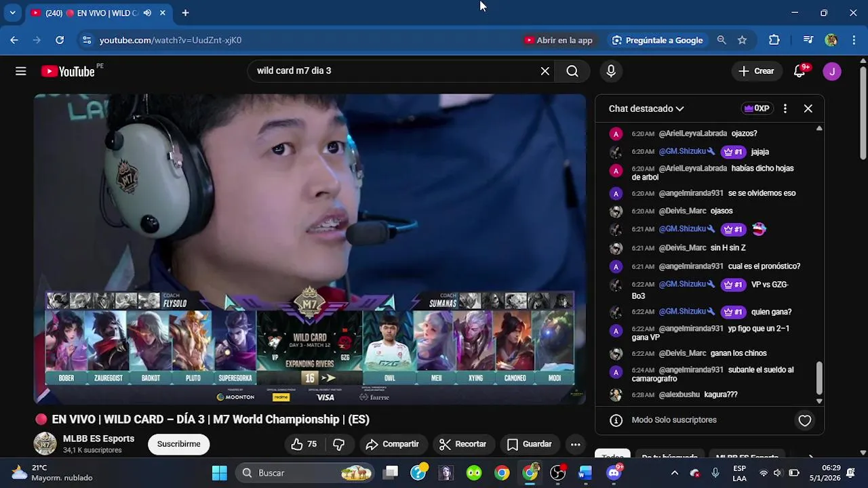Open YouTube notifications bell
The height and width of the screenshot is (488, 868).
(x=800, y=71)
